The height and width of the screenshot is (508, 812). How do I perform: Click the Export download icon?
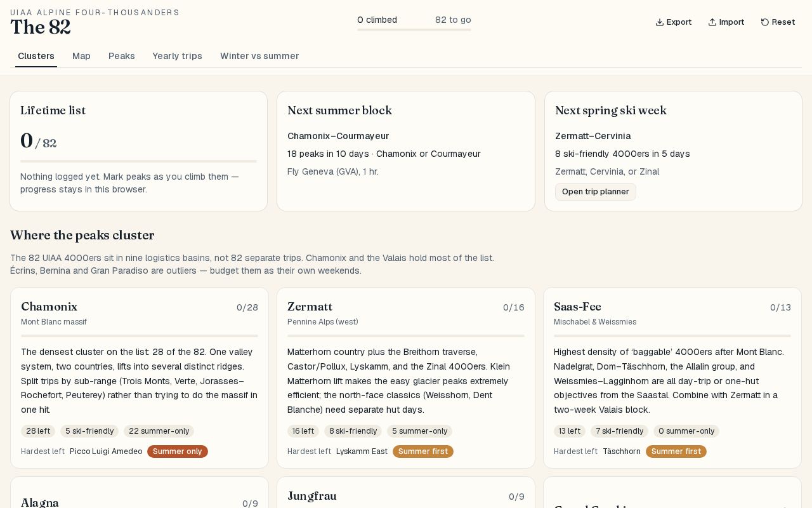pyautogui.click(x=660, y=22)
